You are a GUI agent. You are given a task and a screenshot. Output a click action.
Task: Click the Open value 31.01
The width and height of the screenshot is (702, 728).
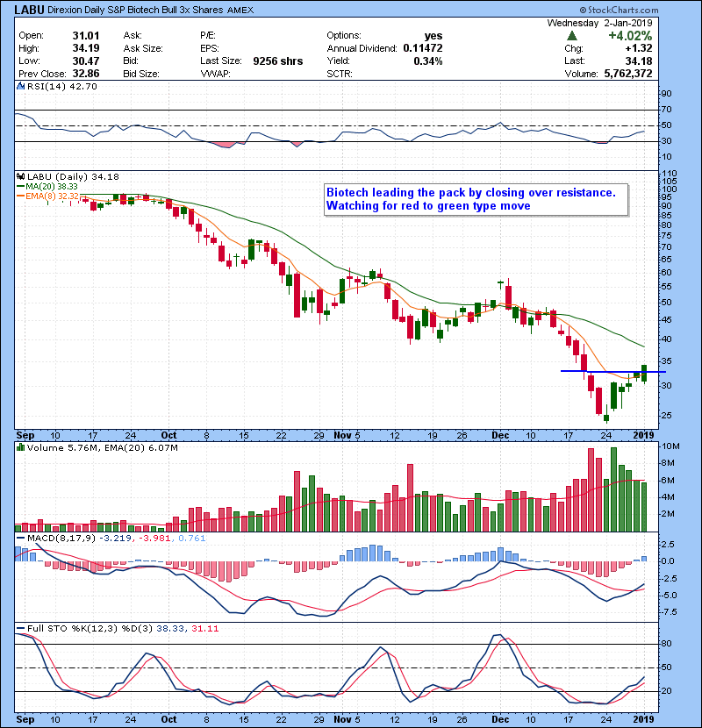pos(86,36)
